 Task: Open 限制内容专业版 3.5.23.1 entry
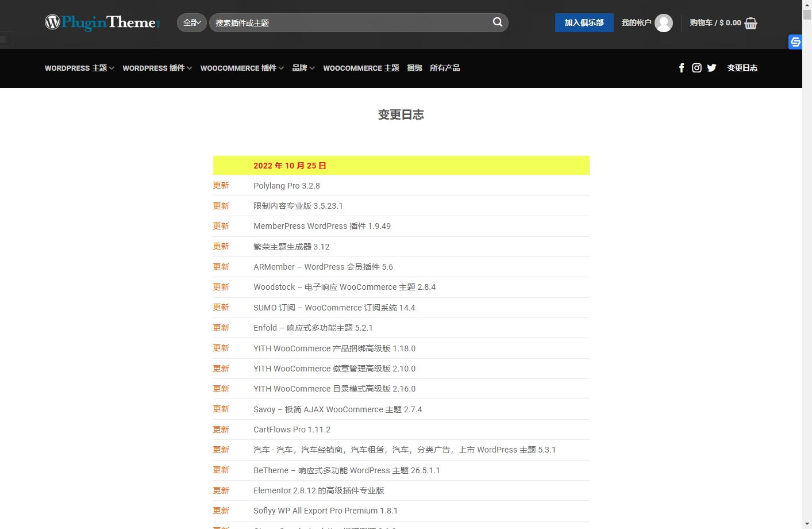298,206
